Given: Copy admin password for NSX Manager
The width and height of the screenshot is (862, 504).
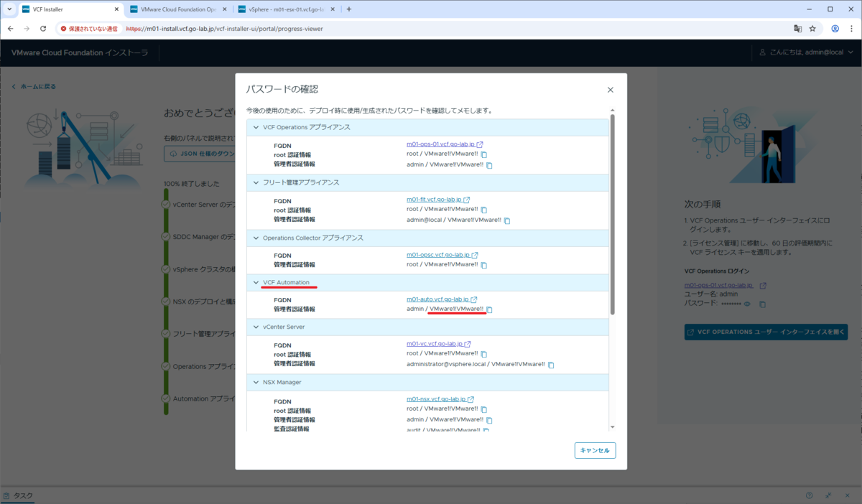Looking at the screenshot, I should click(489, 420).
